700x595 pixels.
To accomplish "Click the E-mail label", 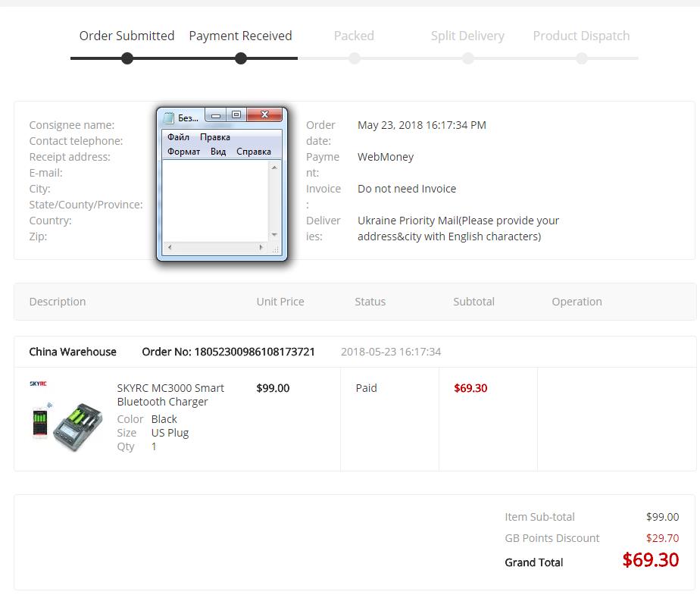I will 46,173.
